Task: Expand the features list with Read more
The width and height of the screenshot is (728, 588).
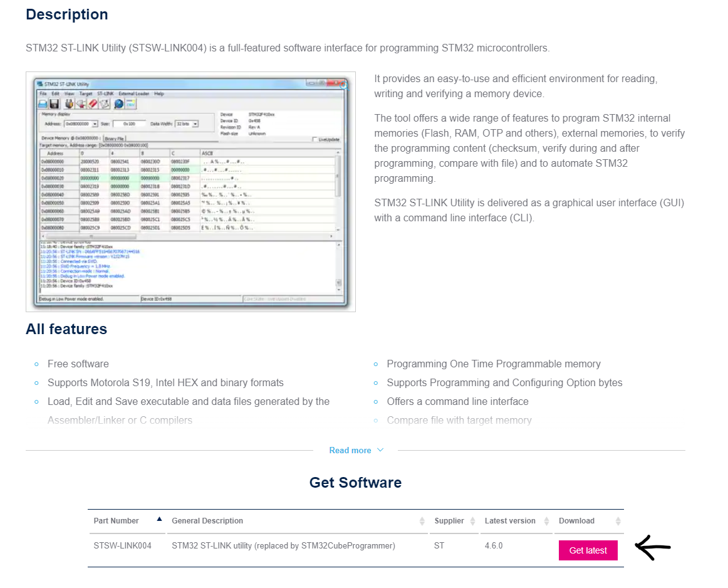Action: [356, 450]
